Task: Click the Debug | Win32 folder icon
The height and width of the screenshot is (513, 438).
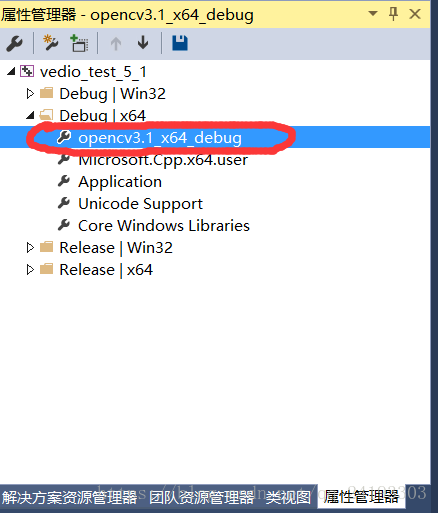Action: tap(46, 93)
